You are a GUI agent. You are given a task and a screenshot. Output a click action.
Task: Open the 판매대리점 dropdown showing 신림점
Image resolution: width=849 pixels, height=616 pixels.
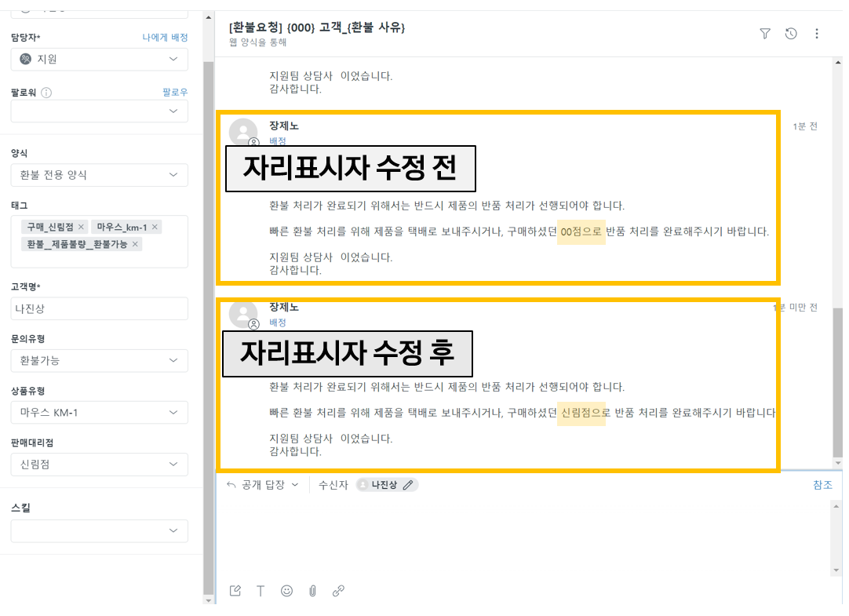99,464
